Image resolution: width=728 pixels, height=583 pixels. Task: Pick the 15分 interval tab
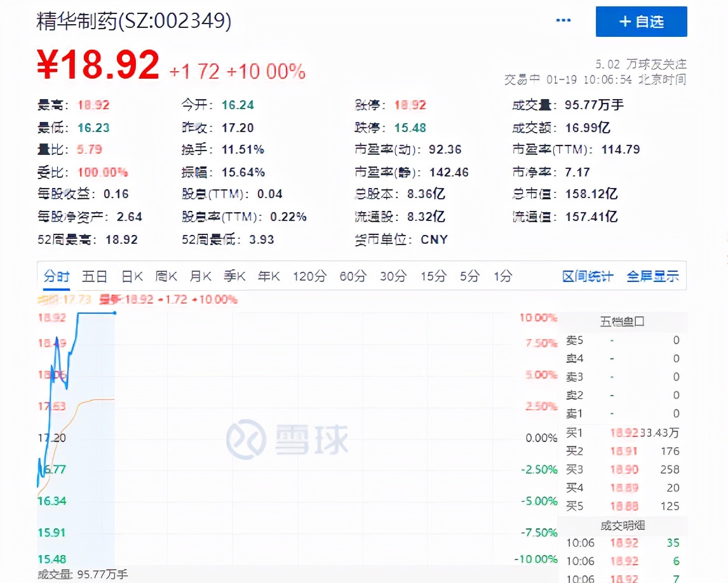pos(434,276)
